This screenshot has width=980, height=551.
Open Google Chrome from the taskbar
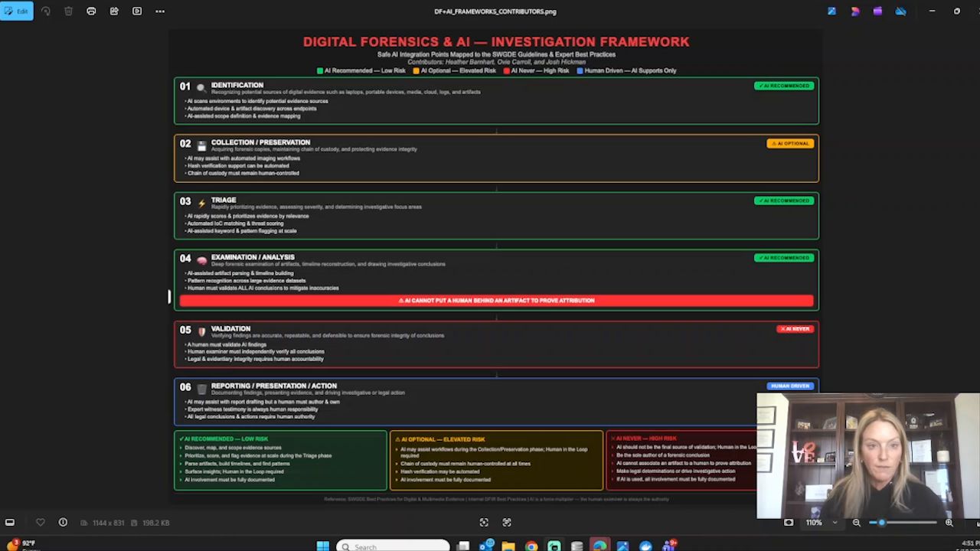[531, 546]
